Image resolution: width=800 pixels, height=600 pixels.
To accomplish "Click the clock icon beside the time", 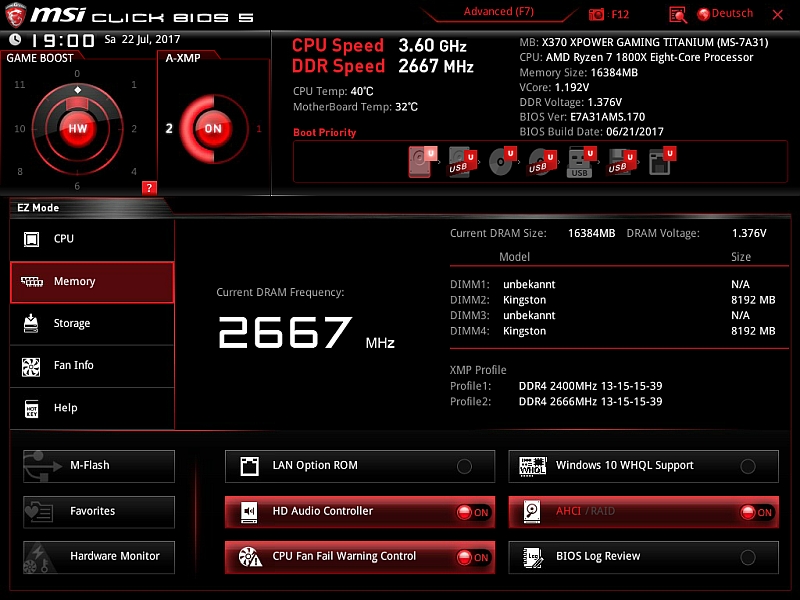I will click(x=15, y=40).
